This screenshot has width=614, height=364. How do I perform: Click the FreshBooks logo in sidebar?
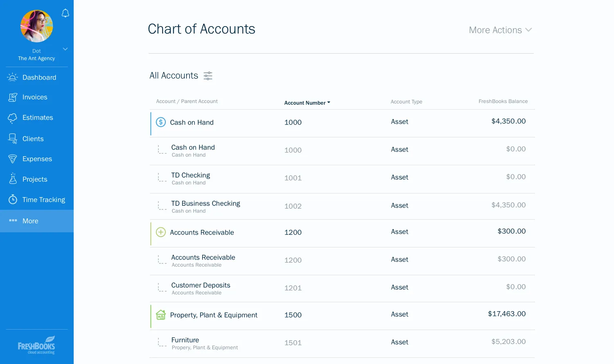click(36, 345)
